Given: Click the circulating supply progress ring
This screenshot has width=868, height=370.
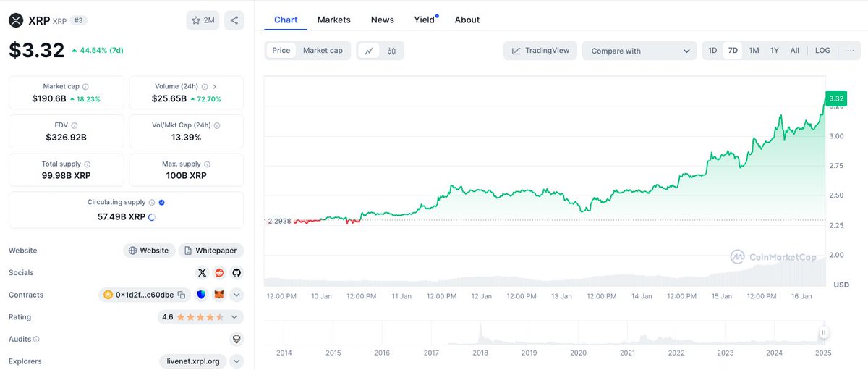Looking at the screenshot, I should (x=152, y=216).
